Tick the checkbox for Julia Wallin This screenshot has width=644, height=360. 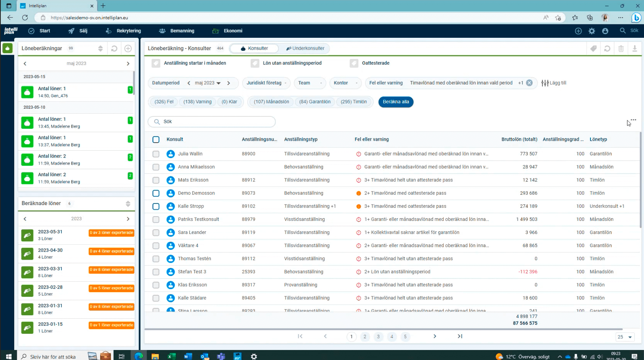(x=156, y=154)
